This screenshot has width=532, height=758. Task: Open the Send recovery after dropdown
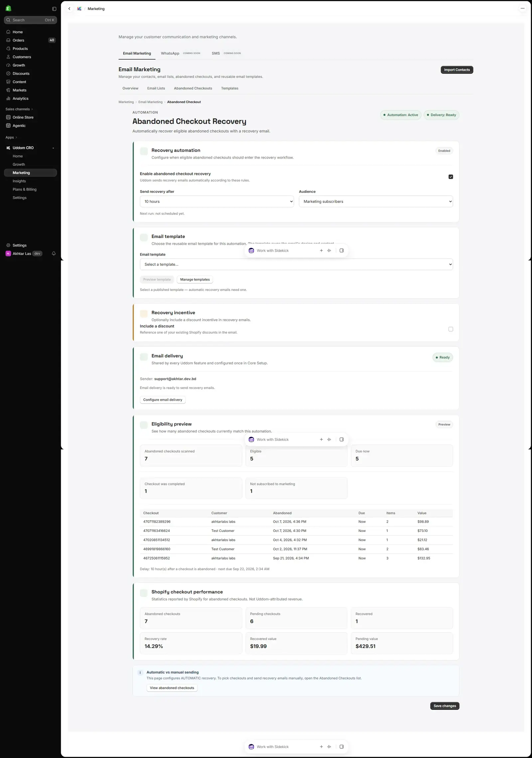click(x=217, y=201)
